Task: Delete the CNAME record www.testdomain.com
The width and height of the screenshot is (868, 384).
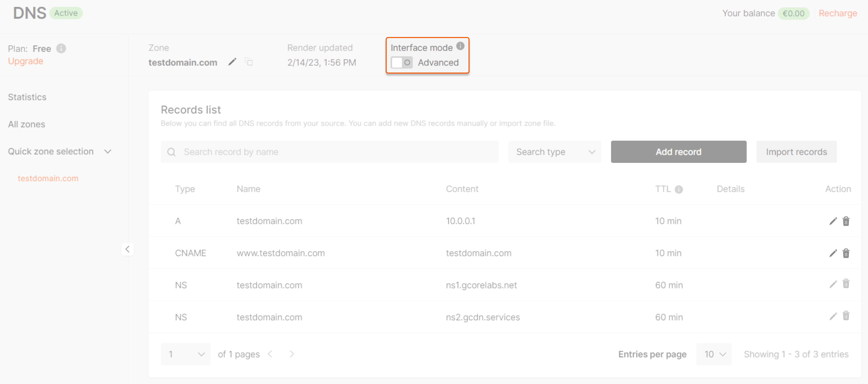Action: tap(846, 253)
